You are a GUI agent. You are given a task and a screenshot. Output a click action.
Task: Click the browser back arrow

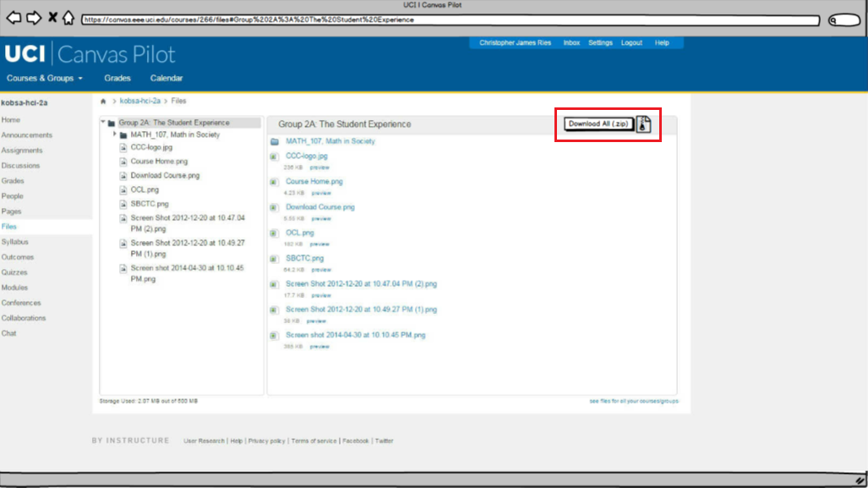(x=14, y=19)
